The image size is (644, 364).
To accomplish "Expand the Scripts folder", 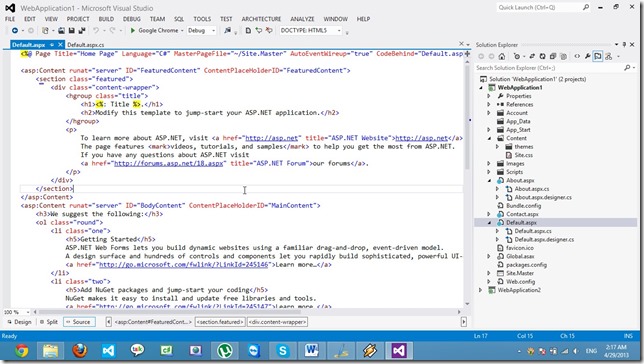I will tap(489, 172).
